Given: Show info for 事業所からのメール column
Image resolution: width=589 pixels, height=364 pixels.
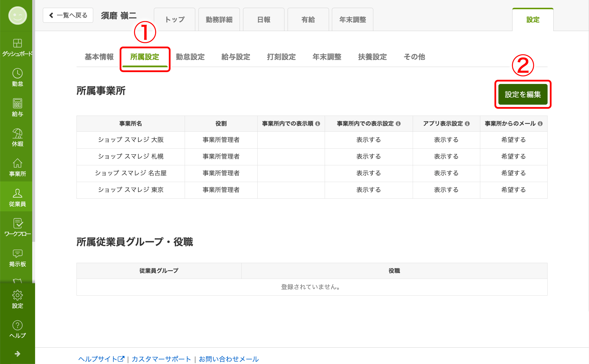Looking at the screenshot, I should (x=540, y=124).
